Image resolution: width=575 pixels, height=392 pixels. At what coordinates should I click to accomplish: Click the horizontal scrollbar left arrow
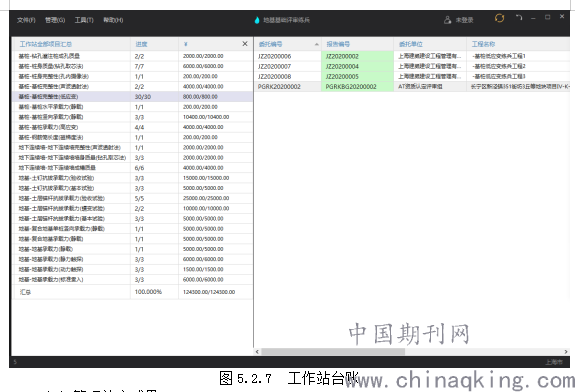click(257, 351)
